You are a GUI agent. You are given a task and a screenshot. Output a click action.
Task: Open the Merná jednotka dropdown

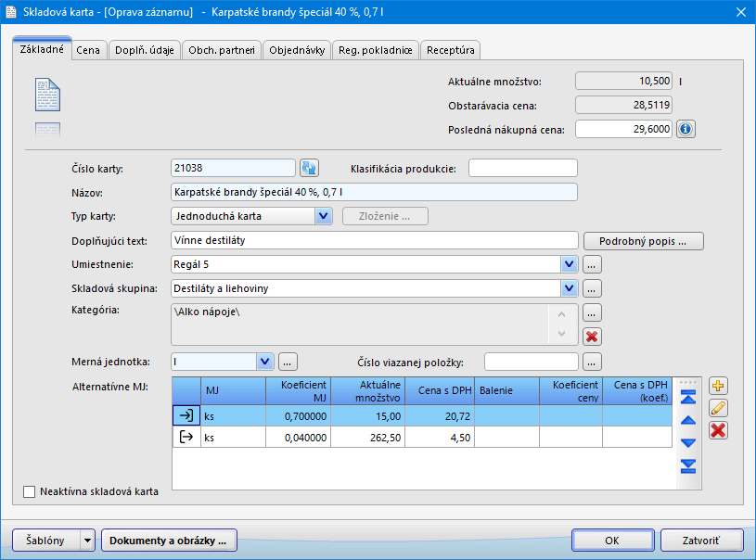[264, 361]
